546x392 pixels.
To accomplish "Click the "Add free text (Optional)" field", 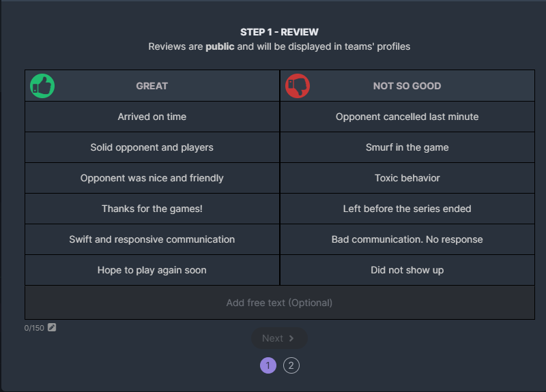I will 279,303.
